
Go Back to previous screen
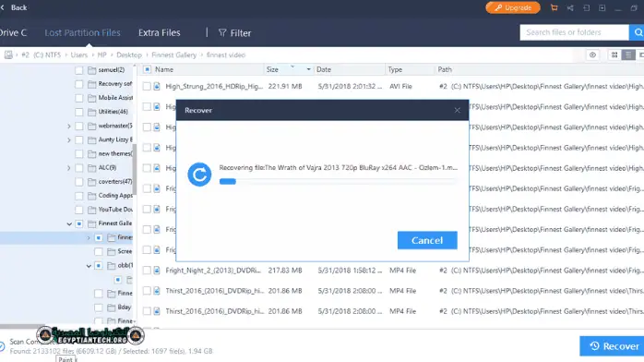click(14, 7)
